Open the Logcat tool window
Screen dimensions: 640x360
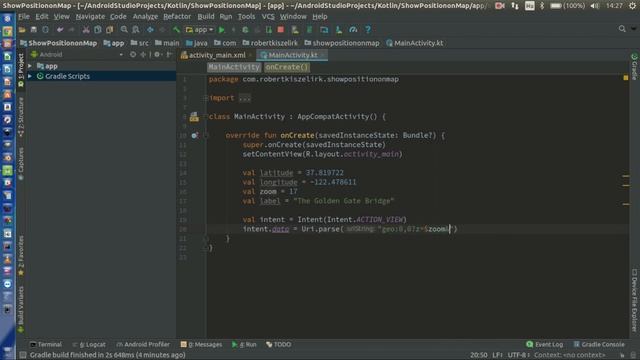pyautogui.click(x=89, y=344)
